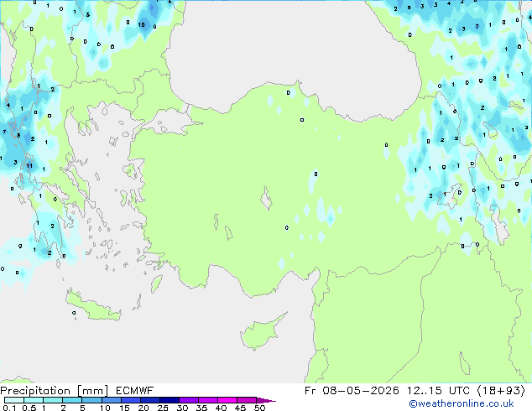This screenshot has width=532, height=411.
Task: Choose the 20–25 mm legend color swatch
Action: click(149, 400)
